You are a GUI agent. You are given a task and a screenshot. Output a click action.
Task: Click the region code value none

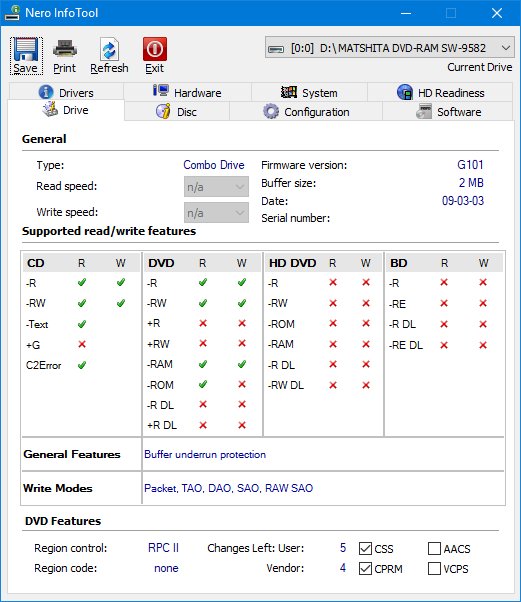pyautogui.click(x=166, y=568)
